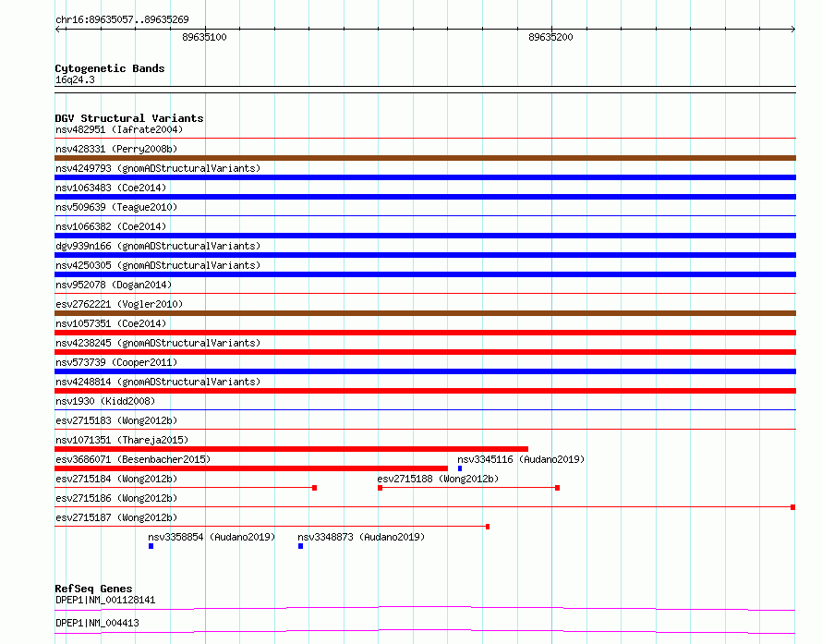
Task: Open DPEP1|NM_001128141 gene label
Action: coord(105,600)
